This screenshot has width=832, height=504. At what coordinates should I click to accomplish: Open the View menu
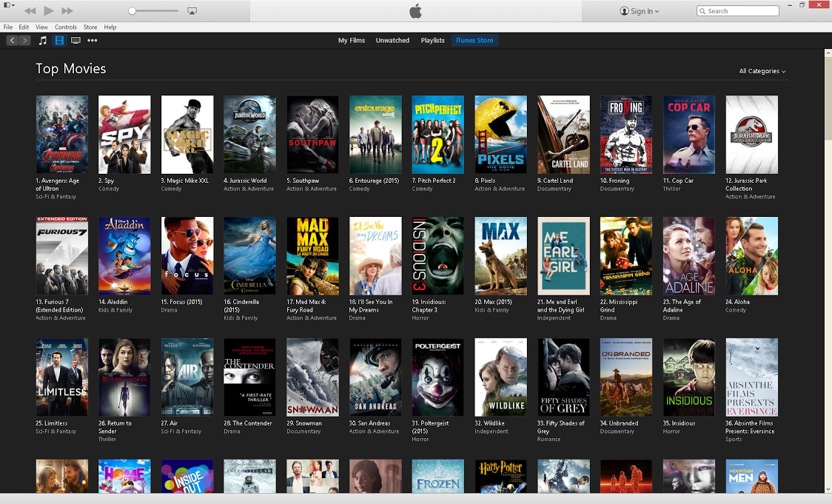click(x=41, y=27)
